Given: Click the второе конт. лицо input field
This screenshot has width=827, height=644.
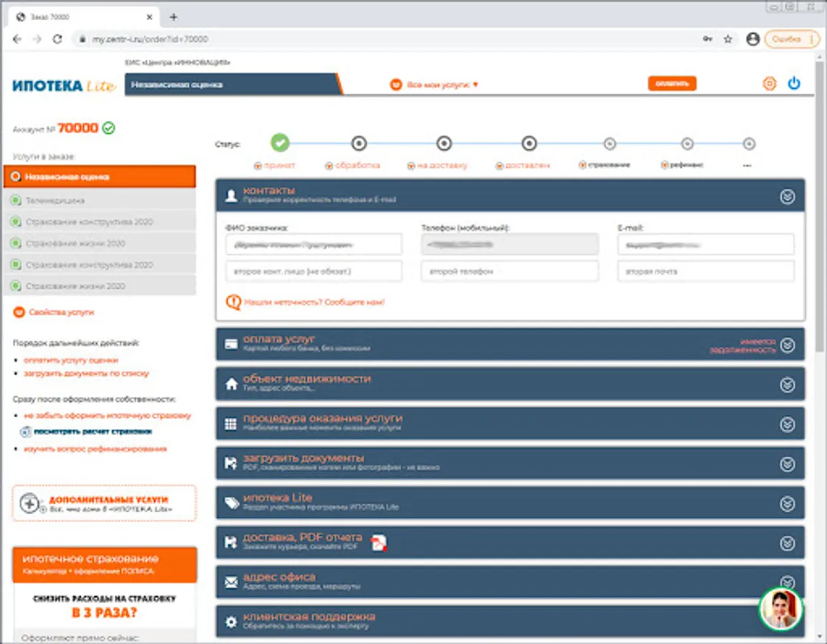Looking at the screenshot, I should [314, 271].
